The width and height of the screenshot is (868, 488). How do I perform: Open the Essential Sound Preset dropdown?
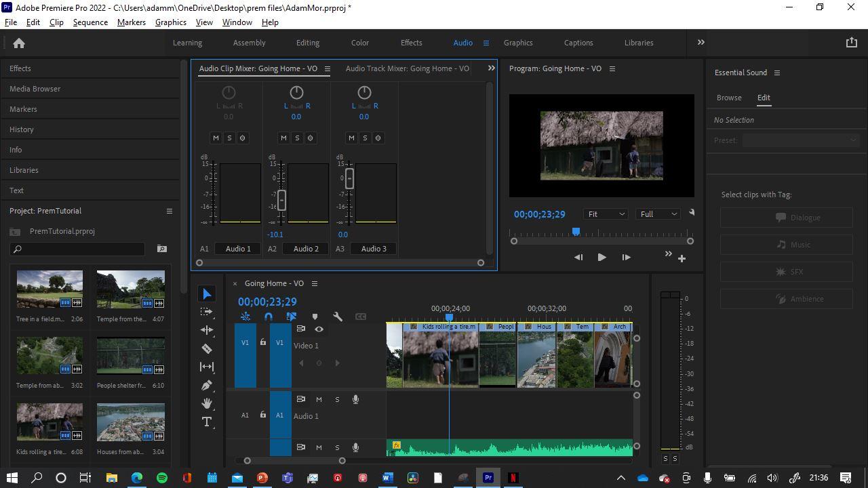(801, 140)
